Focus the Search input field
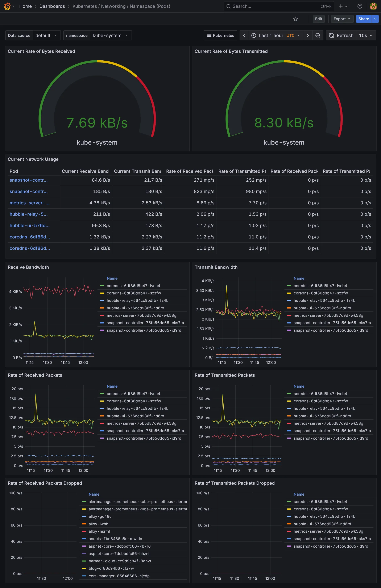 [x=275, y=6]
